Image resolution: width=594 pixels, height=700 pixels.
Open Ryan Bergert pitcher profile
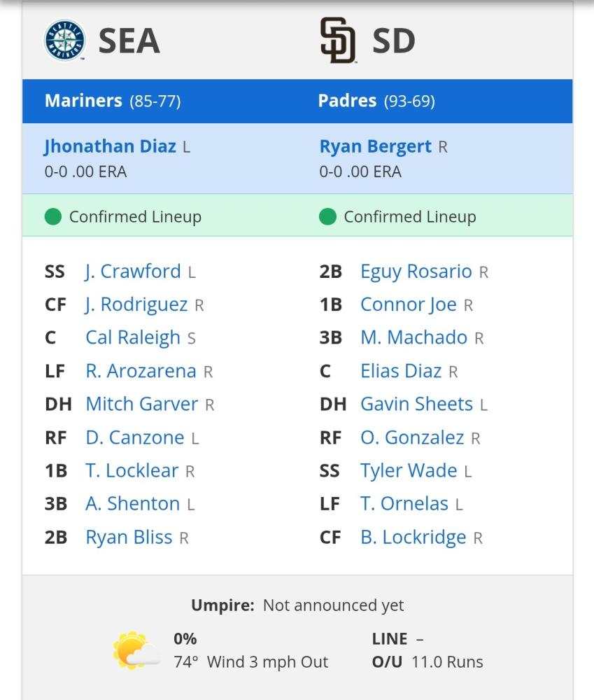tap(376, 146)
